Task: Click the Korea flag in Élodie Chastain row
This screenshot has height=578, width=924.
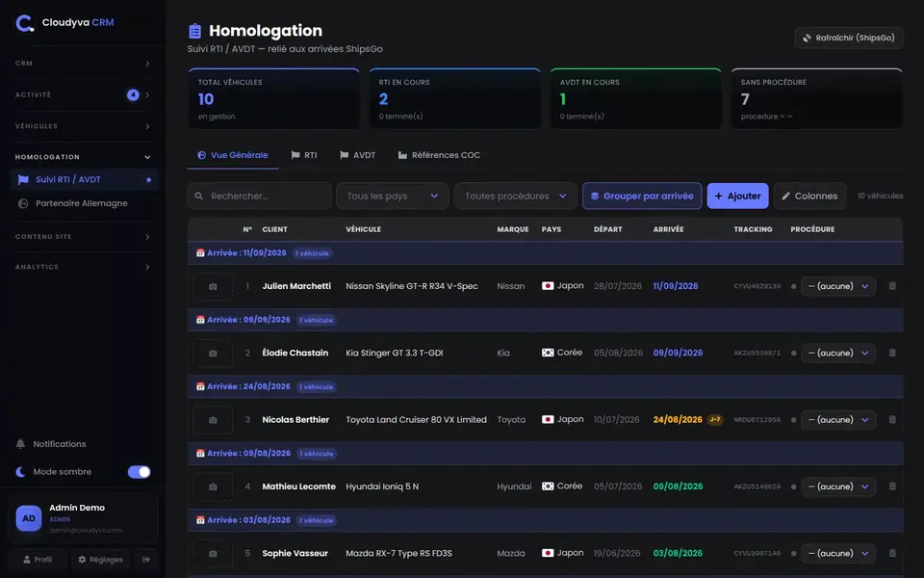Action: tap(548, 353)
